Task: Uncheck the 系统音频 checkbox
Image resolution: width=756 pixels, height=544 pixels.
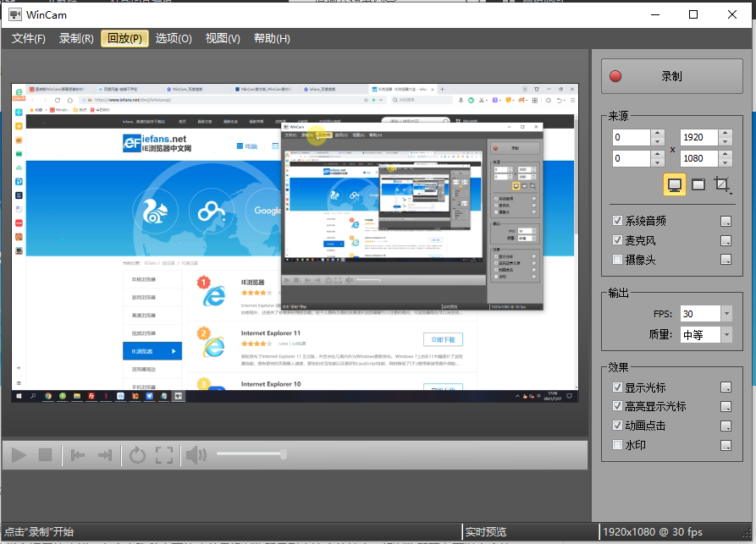Action: pyautogui.click(x=617, y=221)
